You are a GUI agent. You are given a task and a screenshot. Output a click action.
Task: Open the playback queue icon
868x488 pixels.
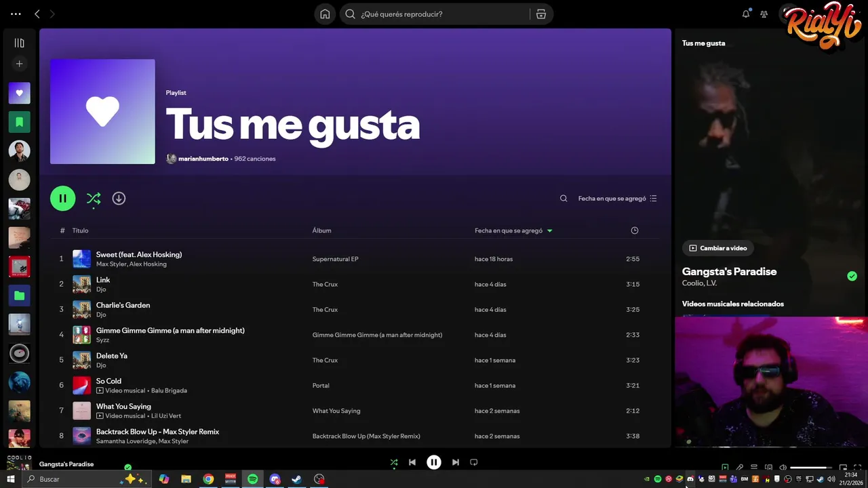[754, 467]
